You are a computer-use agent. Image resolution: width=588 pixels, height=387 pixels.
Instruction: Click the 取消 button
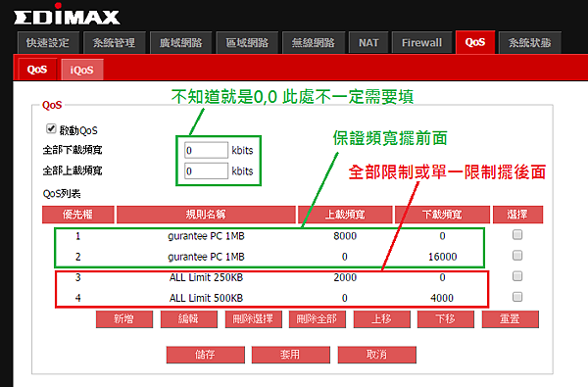coord(377,355)
